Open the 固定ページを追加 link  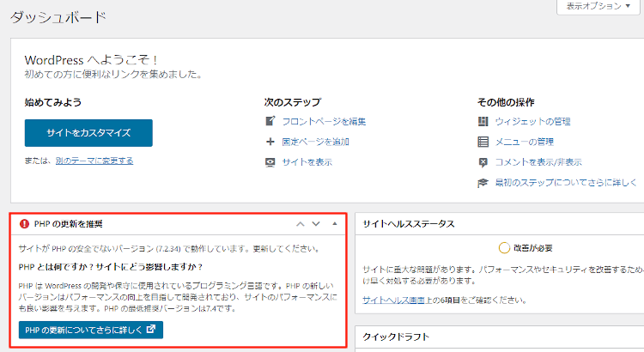point(315,142)
